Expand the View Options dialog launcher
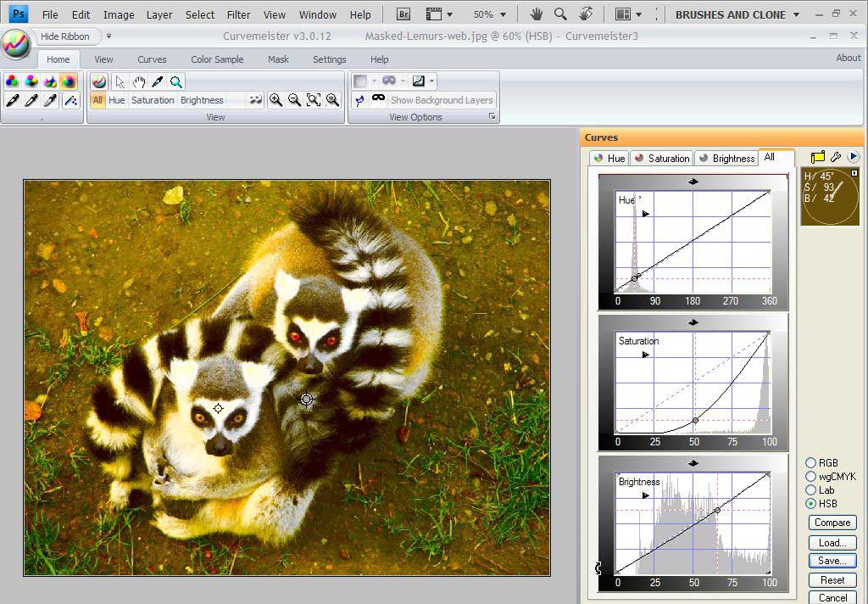This screenshot has width=868, height=604. (x=492, y=117)
